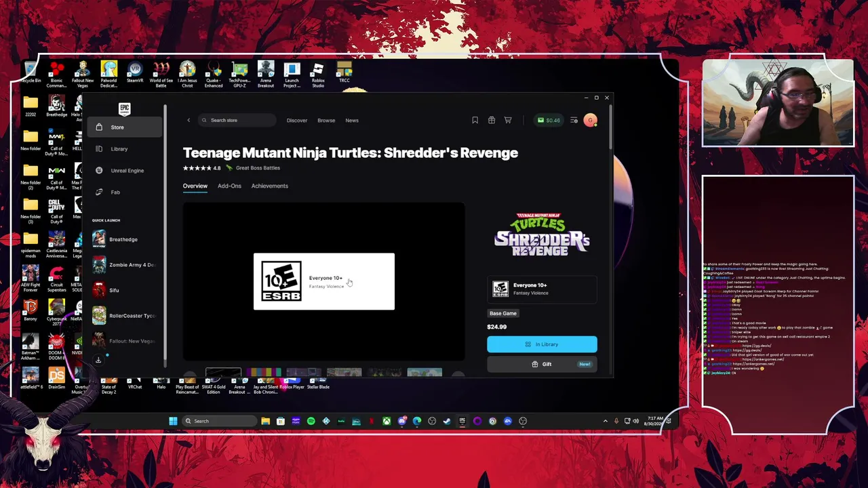Launch Fallout: New Vegas from Quick Launch
The image size is (868, 488).
coord(125,341)
